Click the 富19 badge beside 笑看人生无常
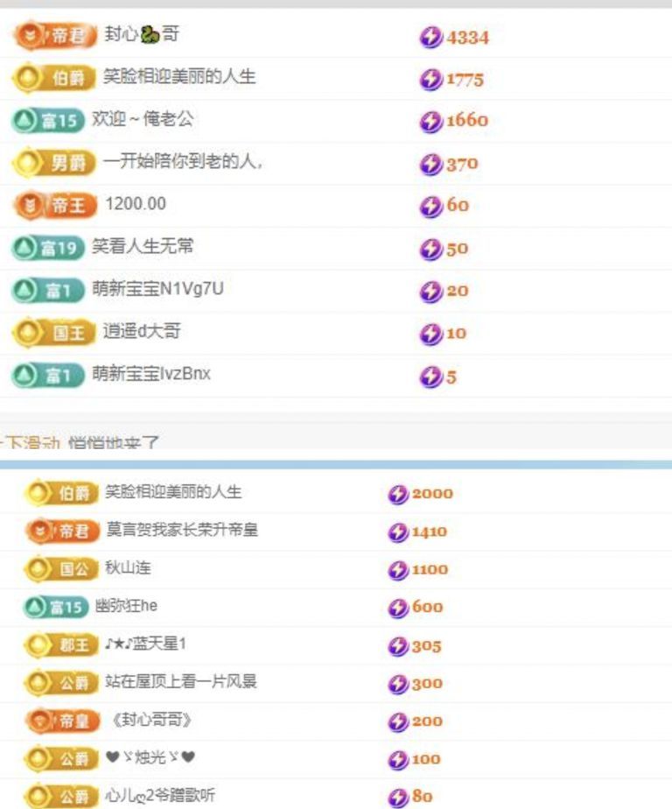Image resolution: width=672 pixels, height=809 pixels. tap(48, 248)
